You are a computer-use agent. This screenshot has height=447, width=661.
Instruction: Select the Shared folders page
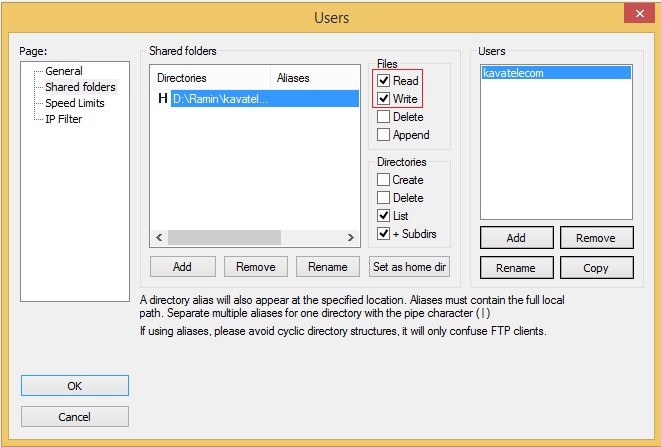pyautogui.click(x=80, y=87)
